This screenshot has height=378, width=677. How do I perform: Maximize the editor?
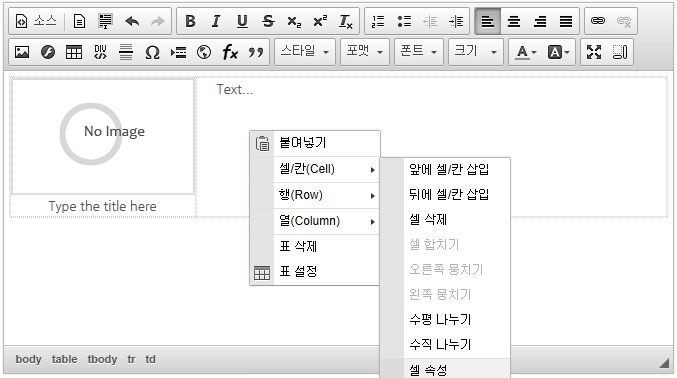click(x=594, y=52)
